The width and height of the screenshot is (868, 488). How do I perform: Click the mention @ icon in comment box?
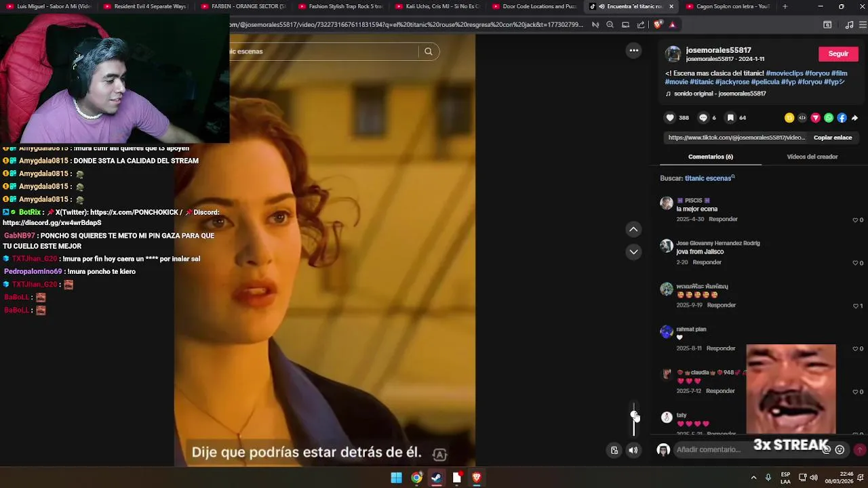(827, 449)
